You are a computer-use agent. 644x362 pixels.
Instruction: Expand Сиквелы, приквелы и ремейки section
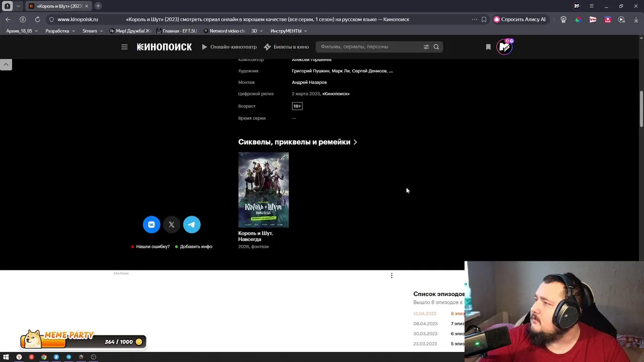click(297, 142)
